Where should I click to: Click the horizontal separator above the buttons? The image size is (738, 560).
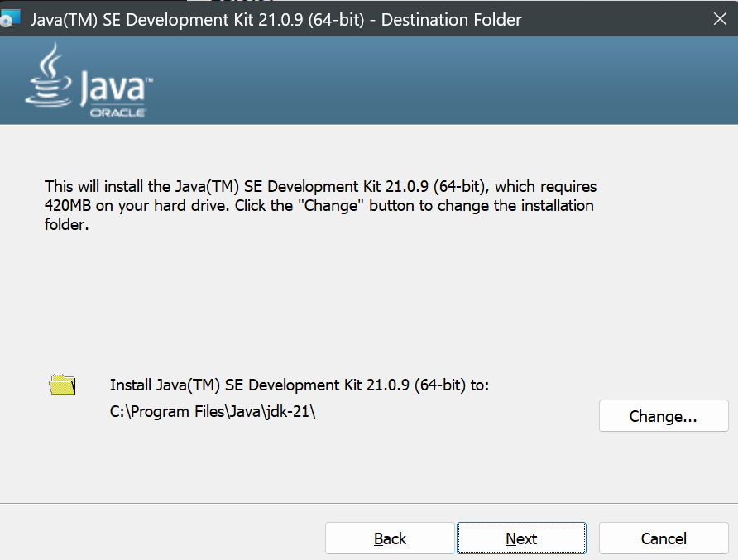(369, 503)
